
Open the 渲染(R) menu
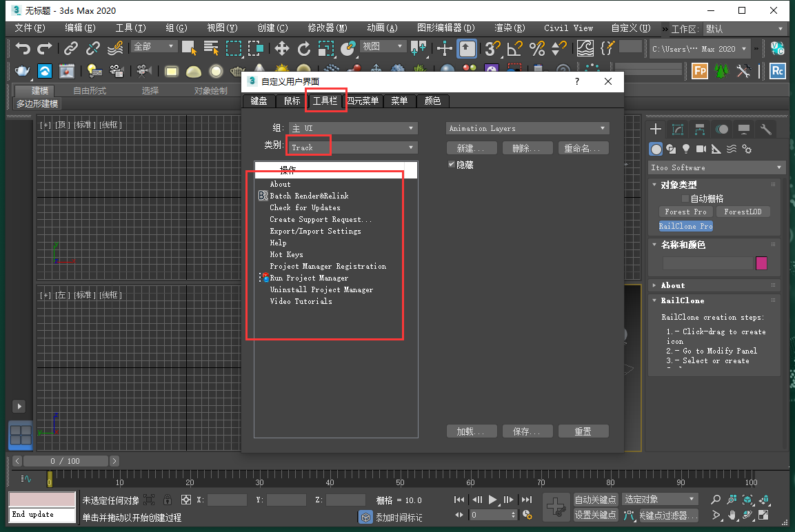(510, 28)
